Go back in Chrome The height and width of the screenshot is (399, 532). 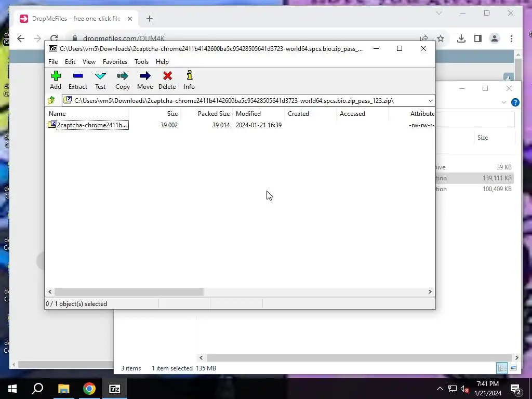pyautogui.click(x=21, y=38)
